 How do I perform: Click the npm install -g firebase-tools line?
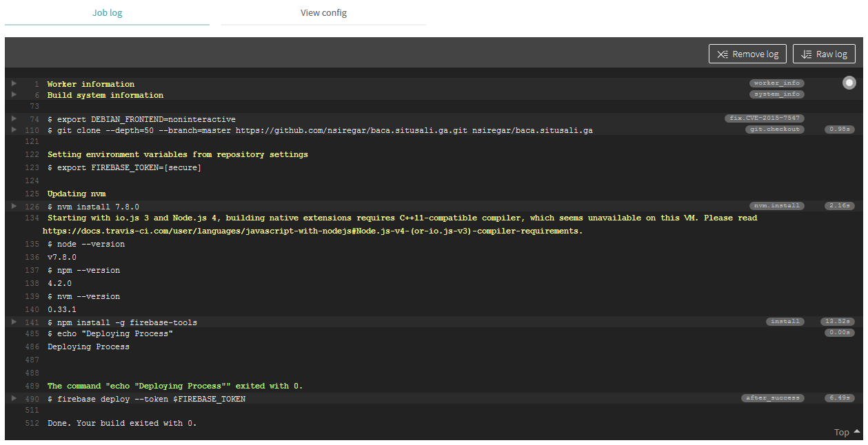tap(122, 322)
